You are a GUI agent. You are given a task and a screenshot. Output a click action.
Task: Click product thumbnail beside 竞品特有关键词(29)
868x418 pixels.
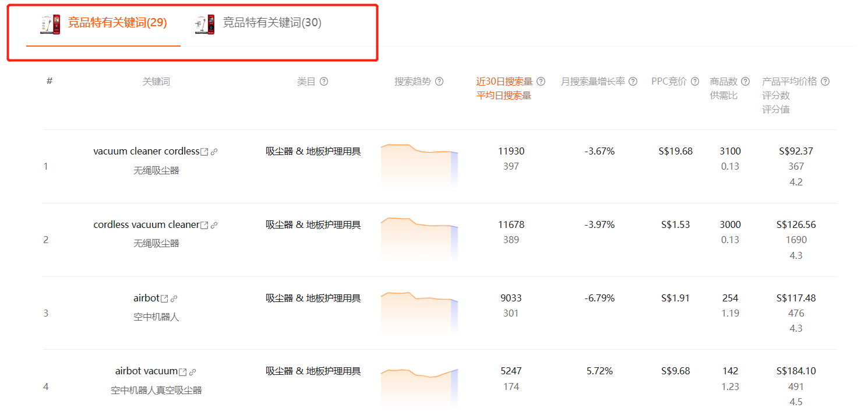[50, 24]
